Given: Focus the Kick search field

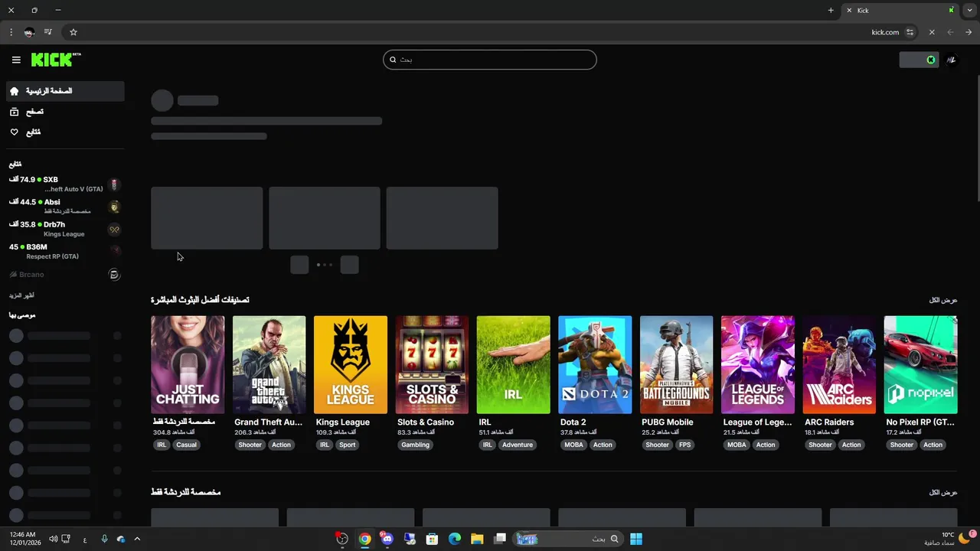Looking at the screenshot, I should pos(490,60).
